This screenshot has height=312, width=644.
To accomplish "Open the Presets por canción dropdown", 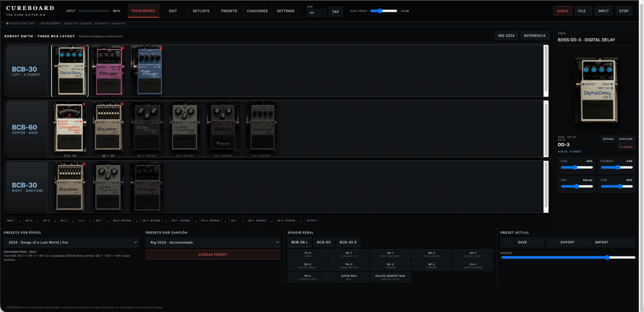I will point(213,242).
